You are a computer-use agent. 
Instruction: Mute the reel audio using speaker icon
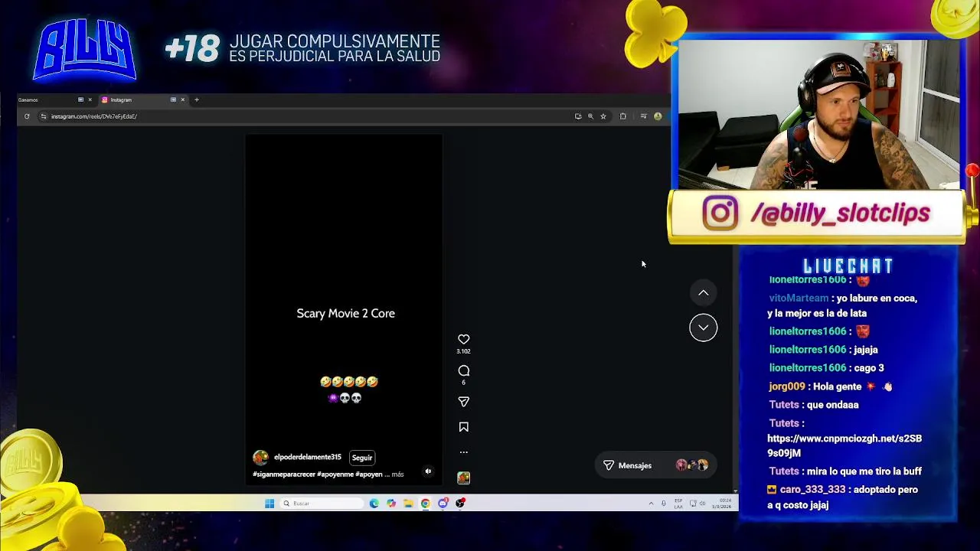(x=428, y=471)
